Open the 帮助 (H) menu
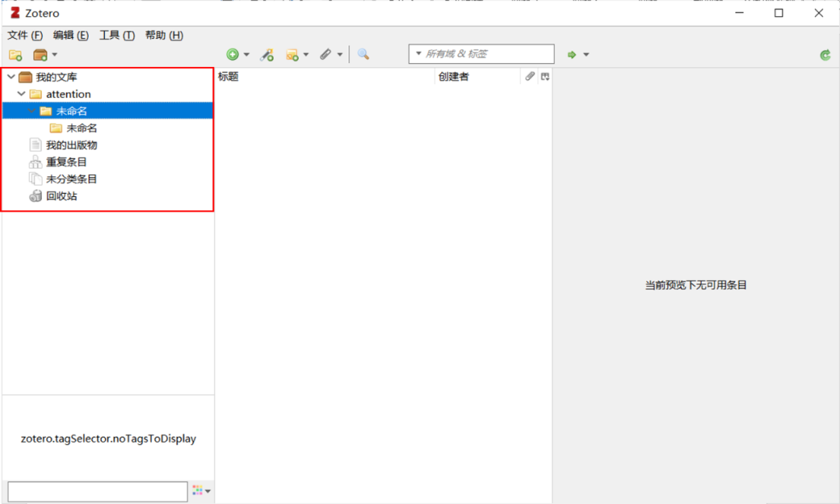The height and width of the screenshot is (504, 840). click(x=164, y=35)
